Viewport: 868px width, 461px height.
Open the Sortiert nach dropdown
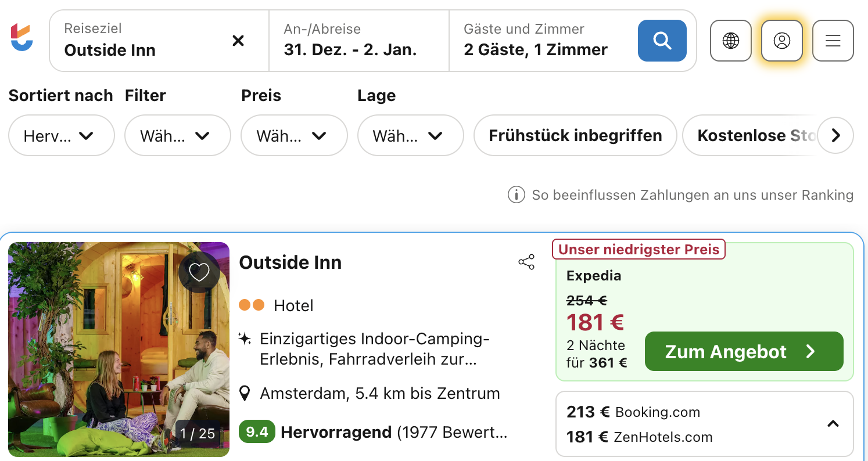61,136
